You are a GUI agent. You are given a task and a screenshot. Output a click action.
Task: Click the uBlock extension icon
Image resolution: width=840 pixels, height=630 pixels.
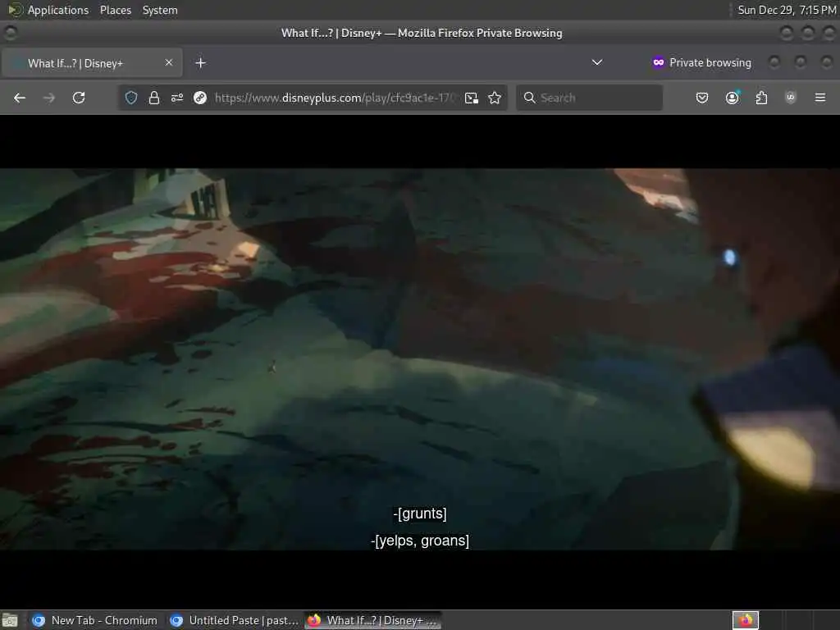click(x=790, y=98)
